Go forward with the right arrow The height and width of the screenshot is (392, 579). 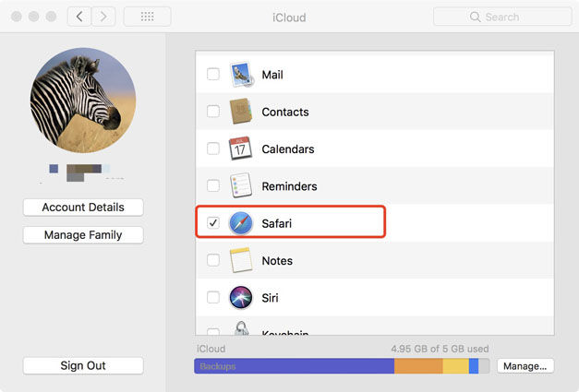pyautogui.click(x=103, y=17)
